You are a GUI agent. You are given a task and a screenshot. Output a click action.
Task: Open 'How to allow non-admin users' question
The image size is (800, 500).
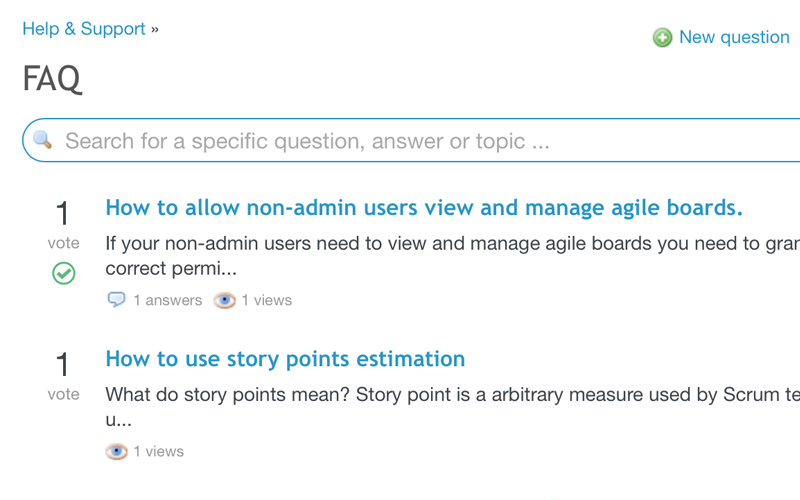click(424, 208)
